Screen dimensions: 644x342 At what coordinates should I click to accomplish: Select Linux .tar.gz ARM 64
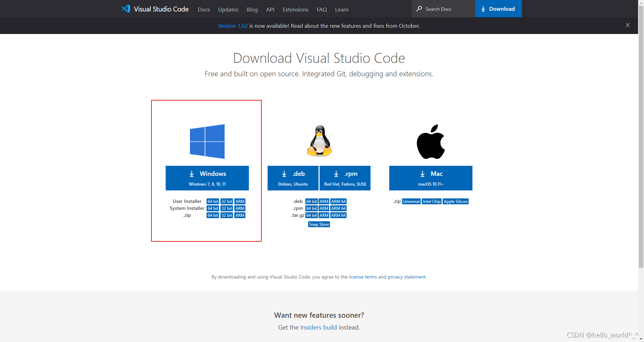339,215
